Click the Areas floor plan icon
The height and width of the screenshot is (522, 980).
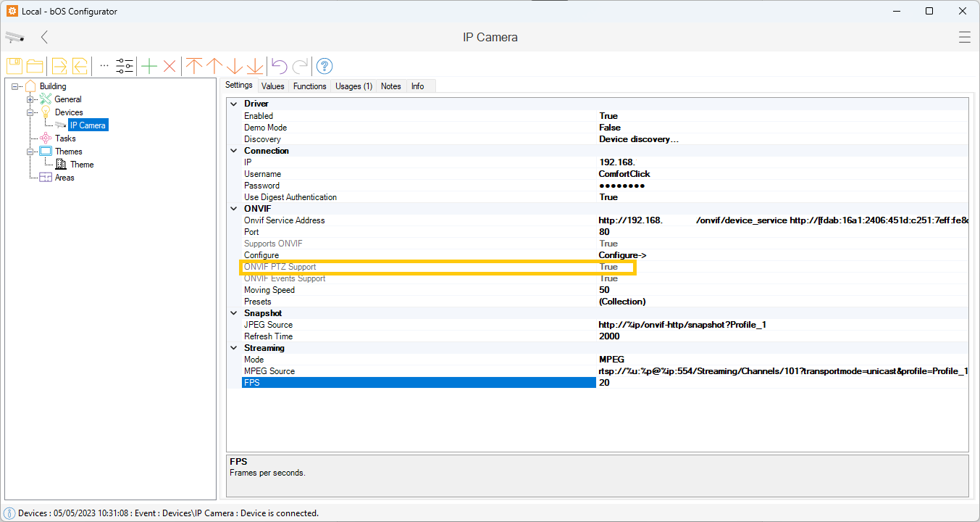click(x=46, y=178)
